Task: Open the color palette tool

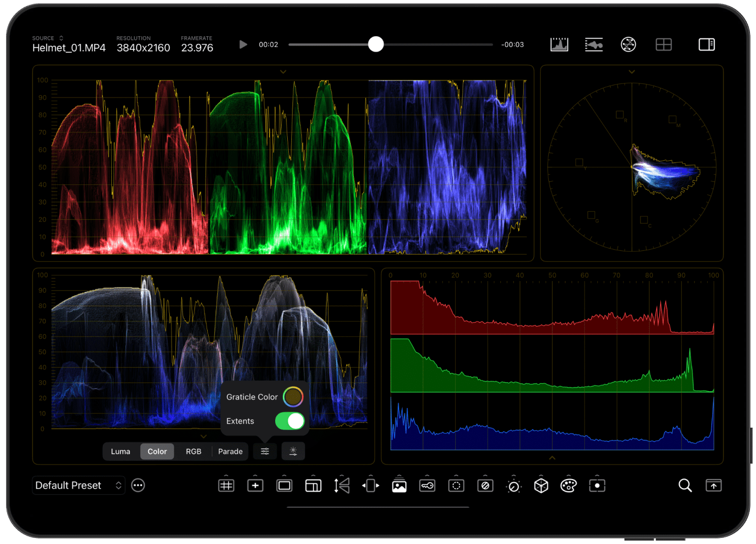Action: point(568,485)
